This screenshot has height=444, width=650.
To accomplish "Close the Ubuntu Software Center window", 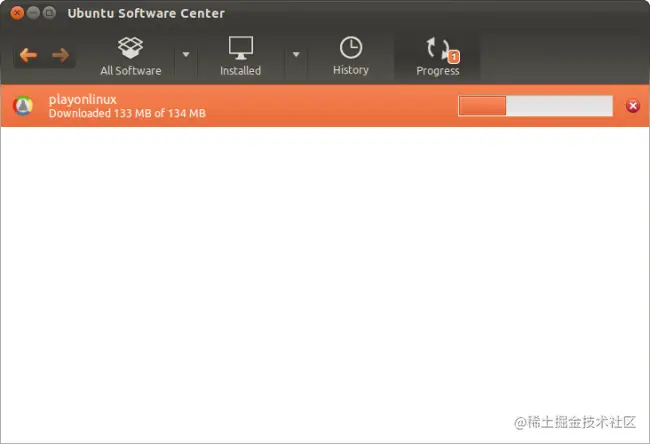I will 17,13.
